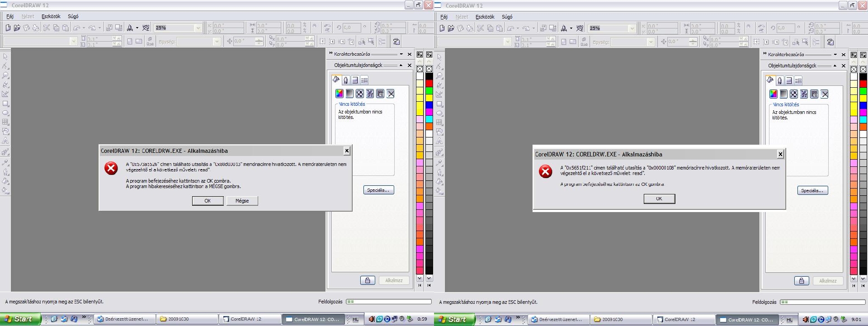Select the Freehand tool in right window toolbox
Viewport: 868px width, 326px height.
click(x=439, y=85)
